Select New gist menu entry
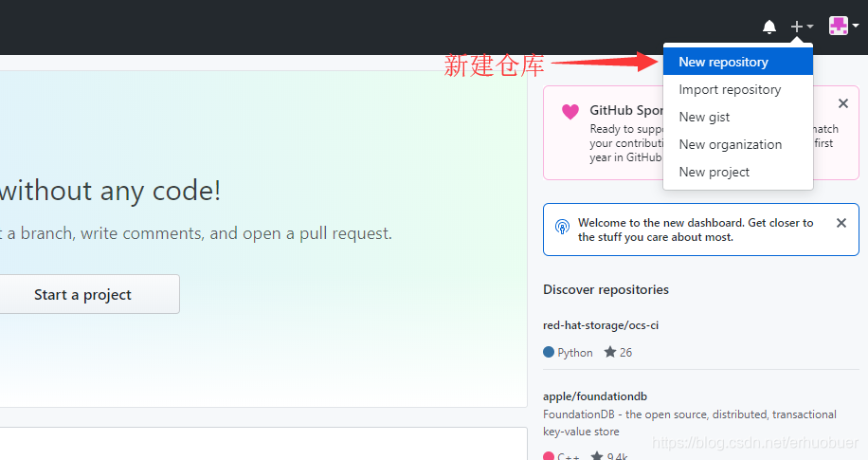This screenshot has width=868, height=460. point(738,117)
